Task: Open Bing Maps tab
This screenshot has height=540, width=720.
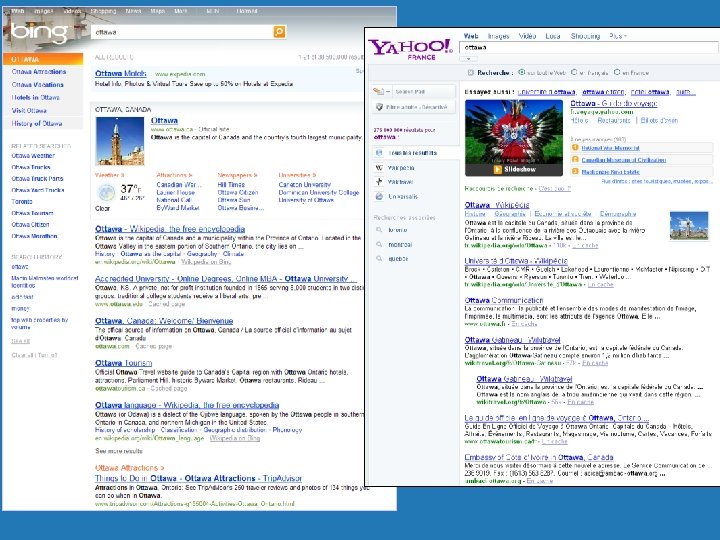Action: coord(158,11)
